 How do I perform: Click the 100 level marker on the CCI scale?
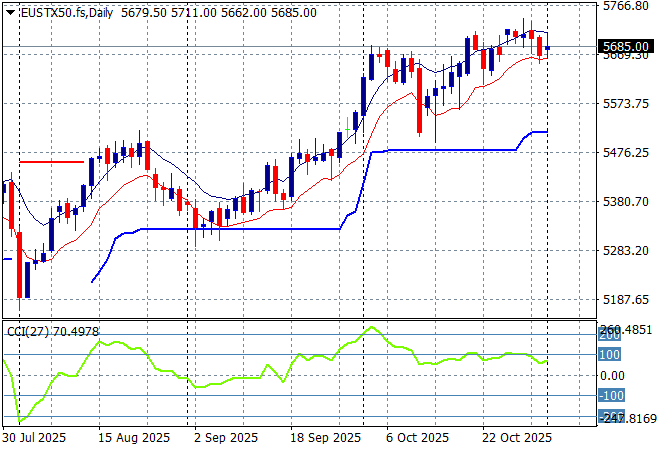coord(611,355)
